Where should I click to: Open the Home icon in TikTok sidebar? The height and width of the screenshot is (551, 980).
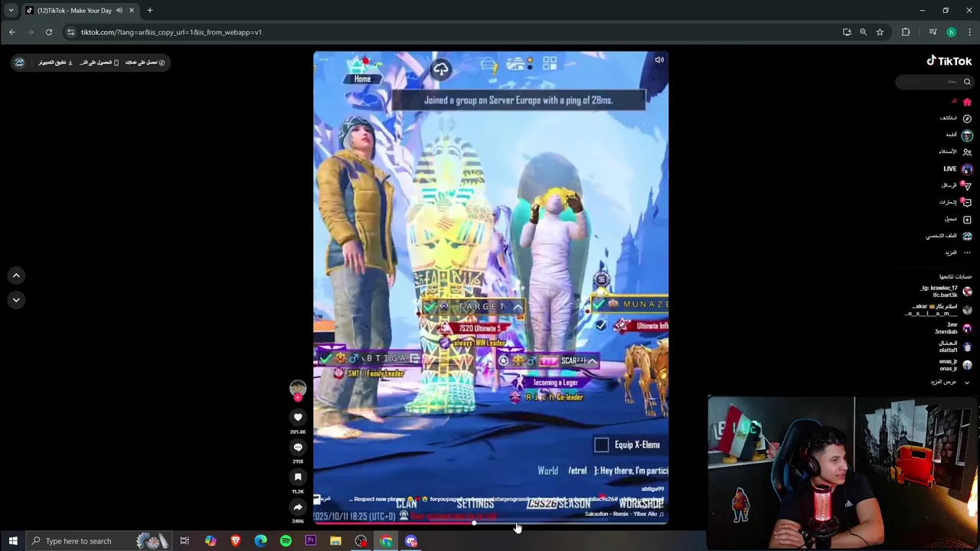(x=967, y=102)
